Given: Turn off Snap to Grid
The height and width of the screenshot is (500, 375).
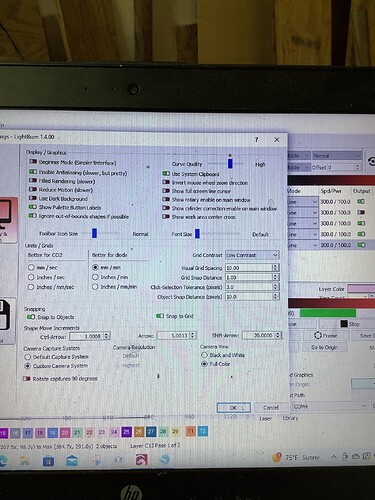Looking at the screenshot, I should pos(160,316).
